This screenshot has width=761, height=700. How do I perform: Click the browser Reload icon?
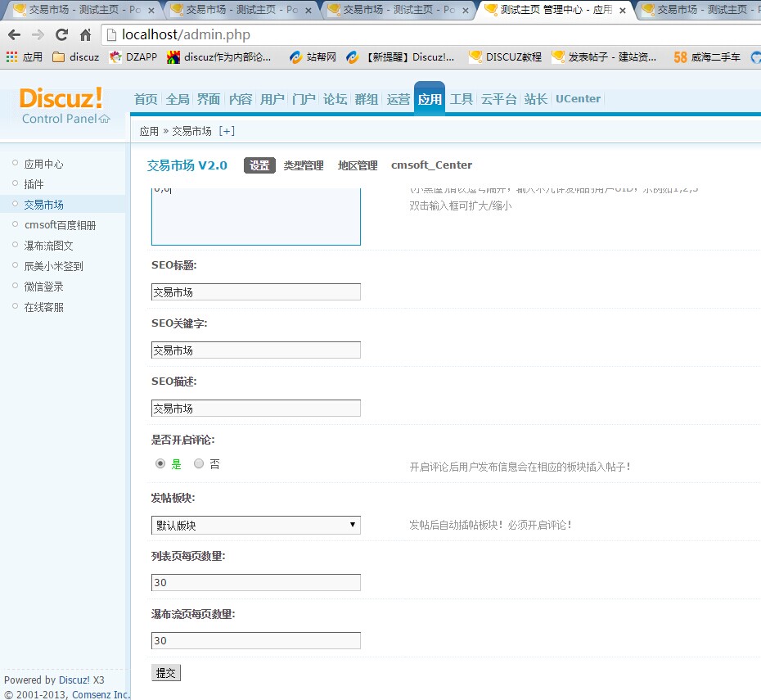pos(61,35)
